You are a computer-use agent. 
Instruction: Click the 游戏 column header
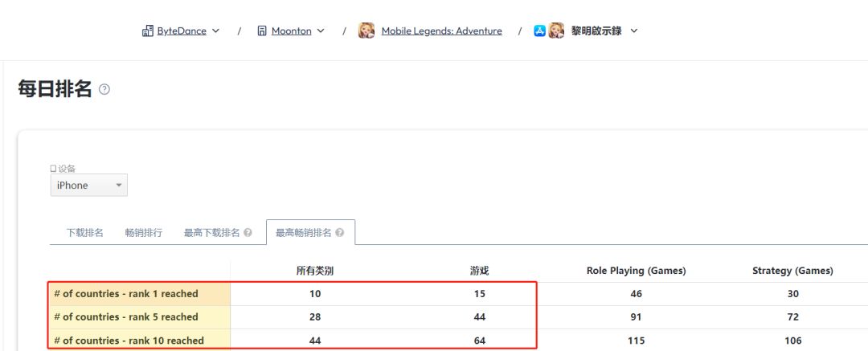point(479,271)
